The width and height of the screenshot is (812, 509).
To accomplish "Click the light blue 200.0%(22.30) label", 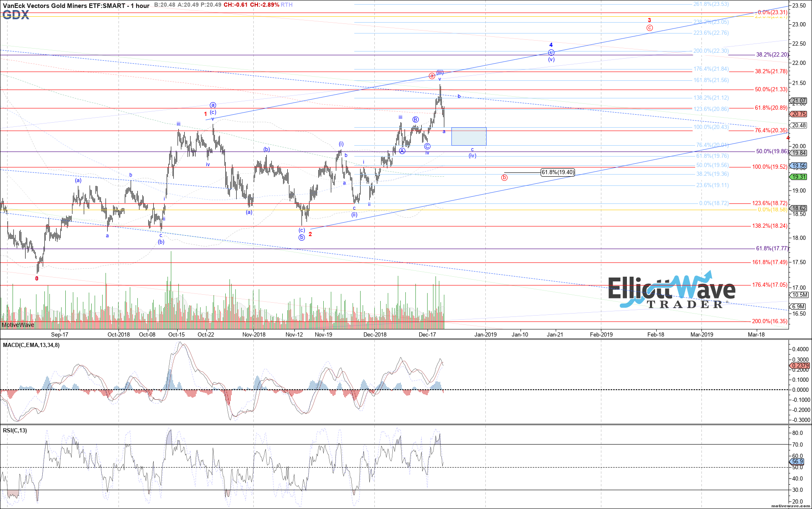I will (x=711, y=51).
